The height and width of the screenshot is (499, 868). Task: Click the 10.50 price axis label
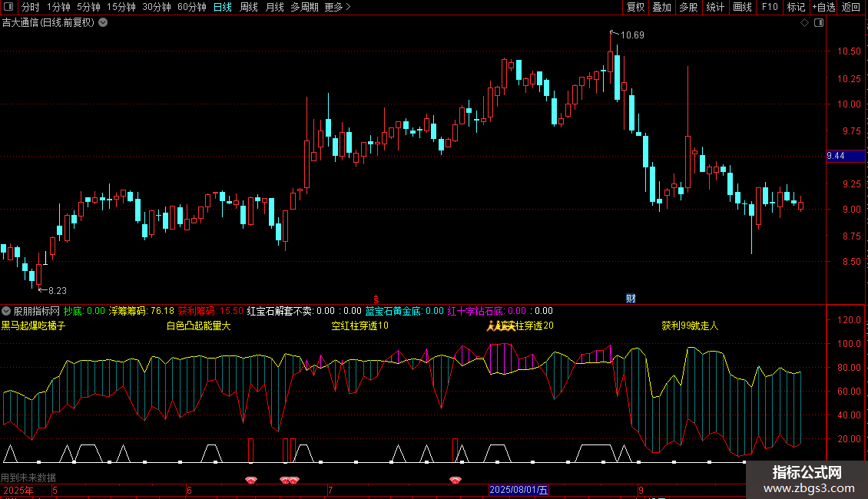(x=849, y=51)
